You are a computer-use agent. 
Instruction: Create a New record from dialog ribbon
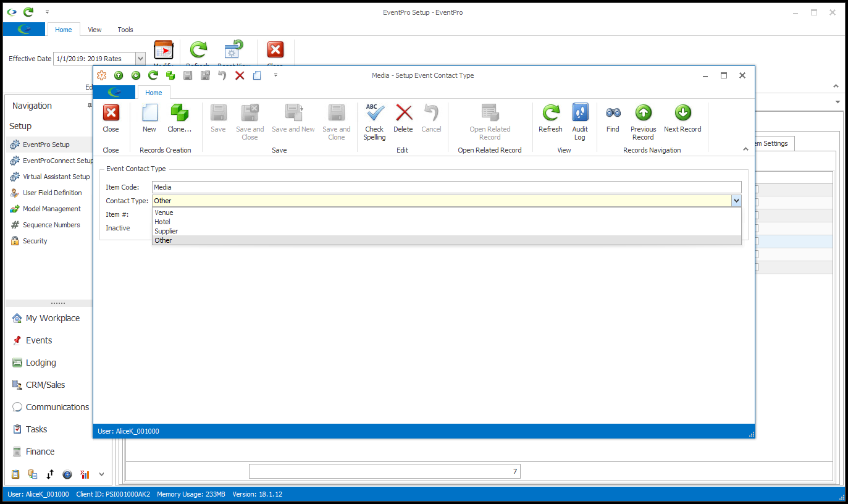click(149, 118)
